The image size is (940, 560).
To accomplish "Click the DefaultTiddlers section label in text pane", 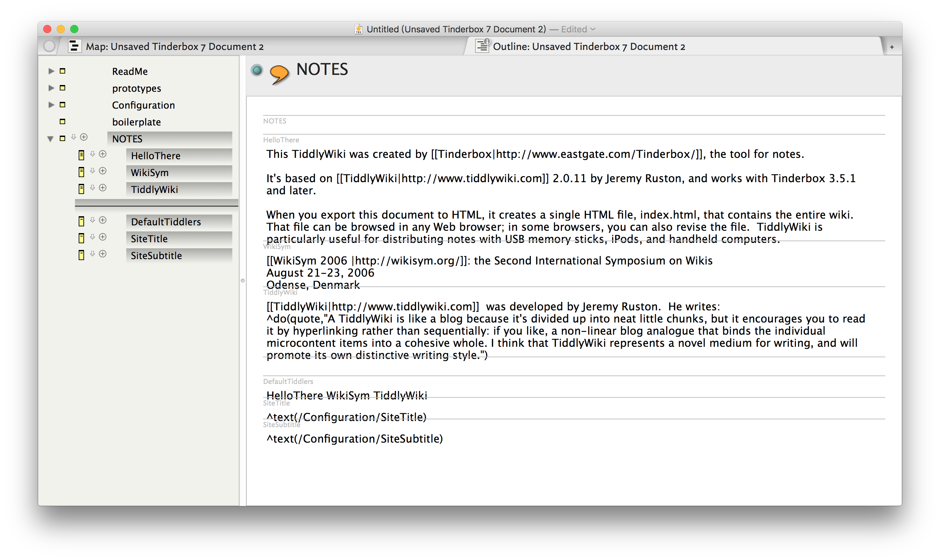I will pyautogui.click(x=288, y=381).
